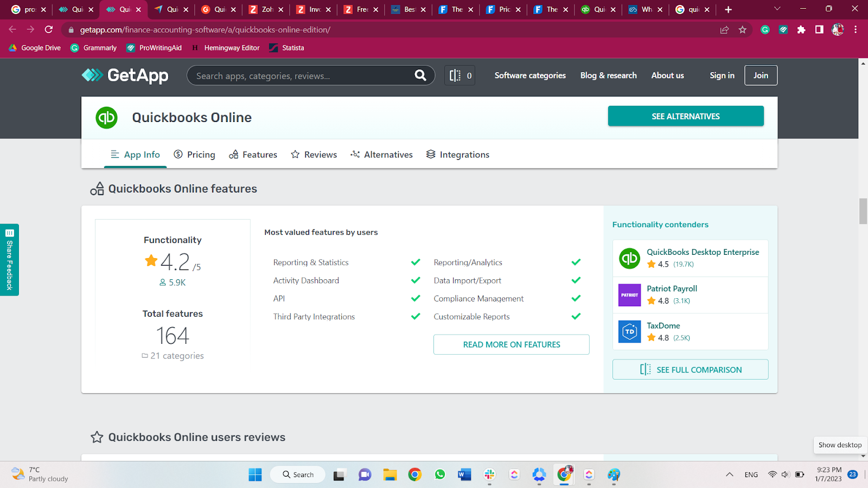Go to the Alternatives tab
The width and height of the screenshot is (868, 488).
[381, 155]
